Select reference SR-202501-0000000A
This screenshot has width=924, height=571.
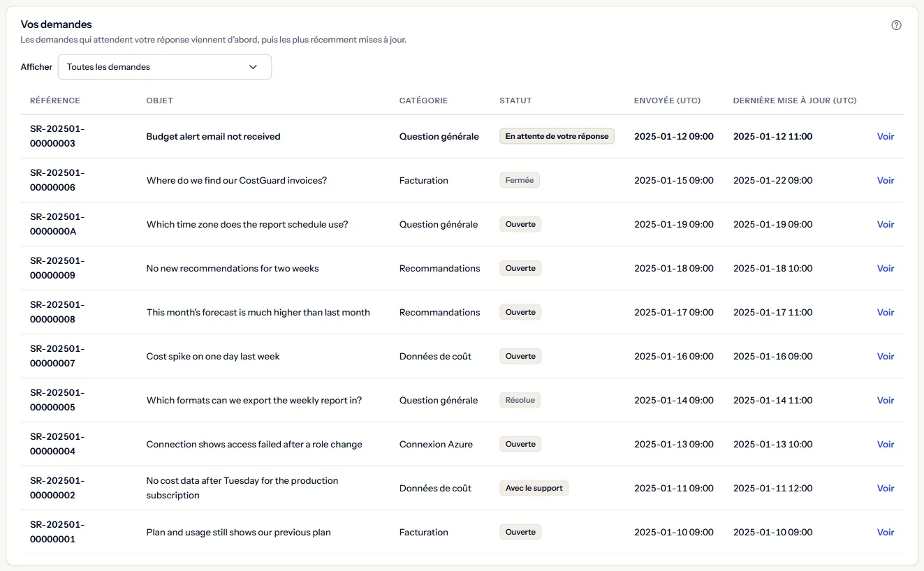(x=57, y=224)
